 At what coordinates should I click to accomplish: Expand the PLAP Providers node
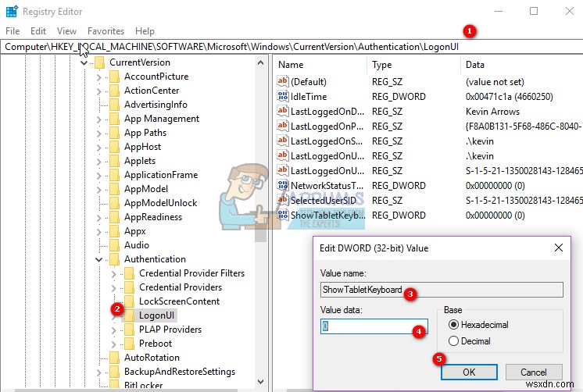click(113, 330)
